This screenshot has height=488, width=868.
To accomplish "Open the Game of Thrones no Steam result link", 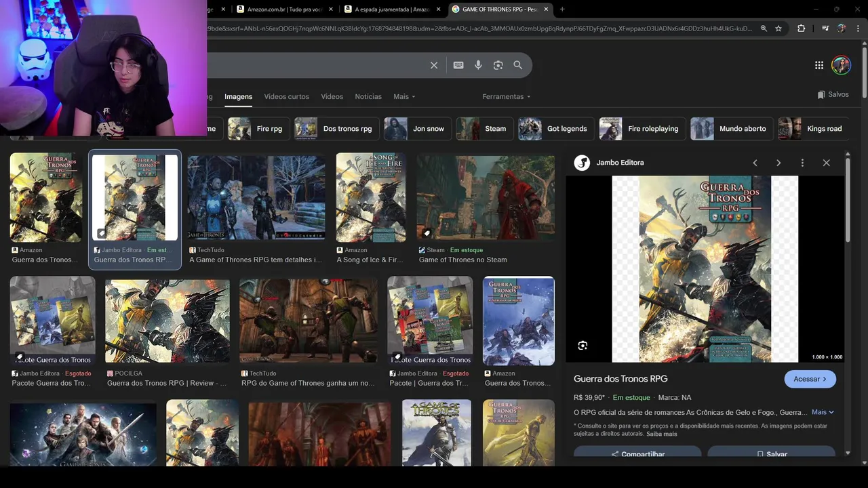I will (x=463, y=260).
